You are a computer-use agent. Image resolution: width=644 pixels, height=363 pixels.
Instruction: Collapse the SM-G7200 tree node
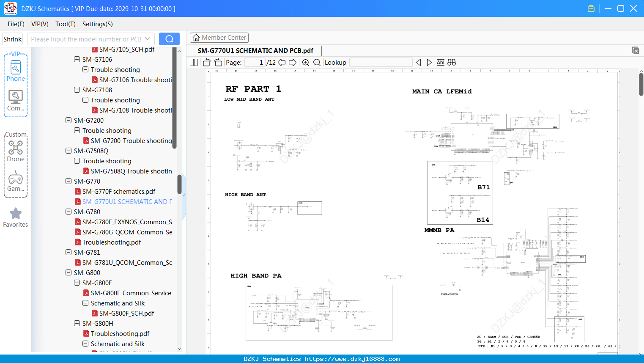coord(69,121)
